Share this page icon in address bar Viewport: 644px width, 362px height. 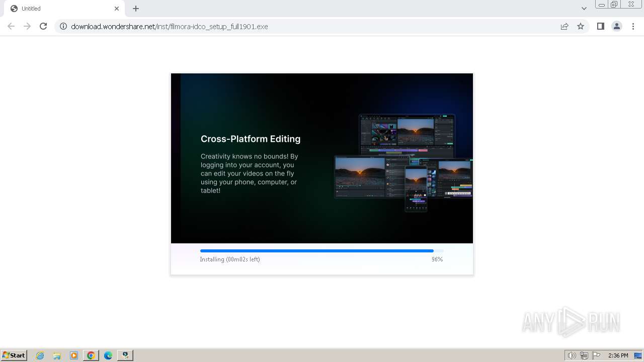pos(565,26)
